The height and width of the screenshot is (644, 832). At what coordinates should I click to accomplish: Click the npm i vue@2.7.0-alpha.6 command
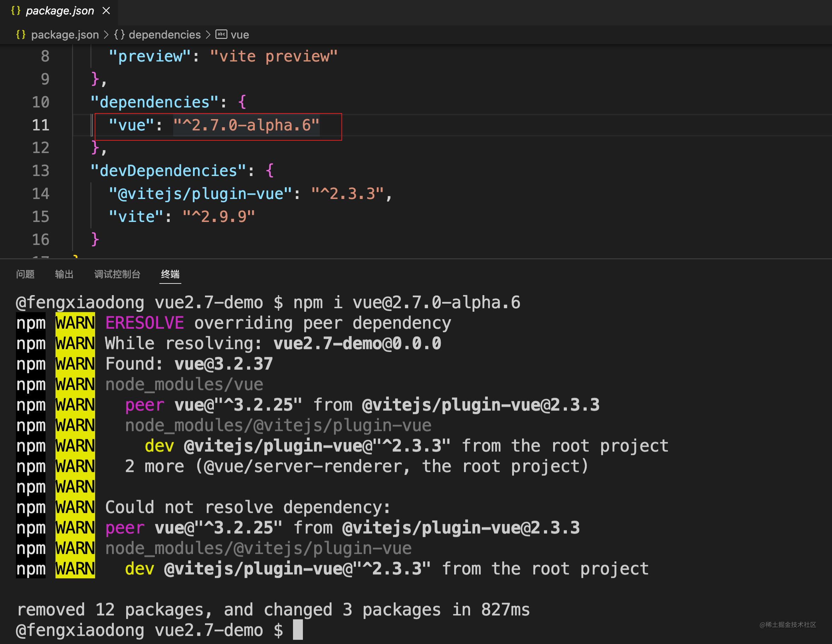(x=407, y=303)
